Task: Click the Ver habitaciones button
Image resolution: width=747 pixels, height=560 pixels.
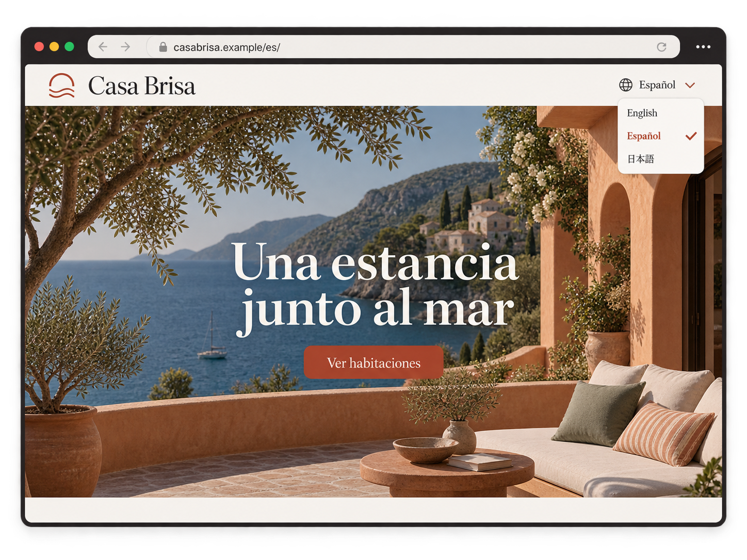Action: point(373,363)
